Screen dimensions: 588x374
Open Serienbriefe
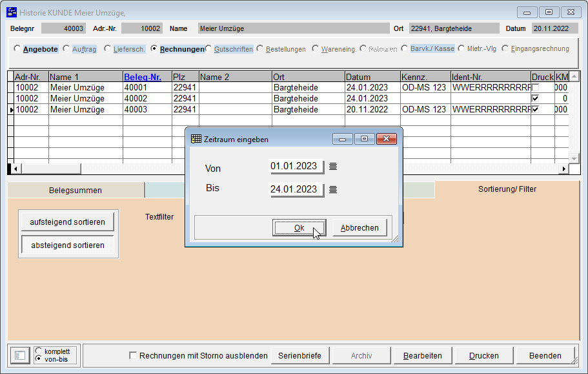[299, 355]
